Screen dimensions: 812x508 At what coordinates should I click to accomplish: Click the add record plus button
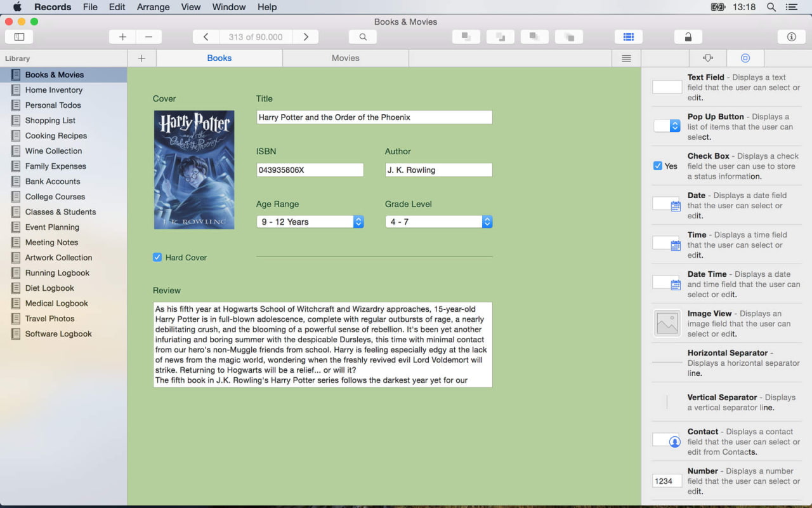(x=122, y=37)
